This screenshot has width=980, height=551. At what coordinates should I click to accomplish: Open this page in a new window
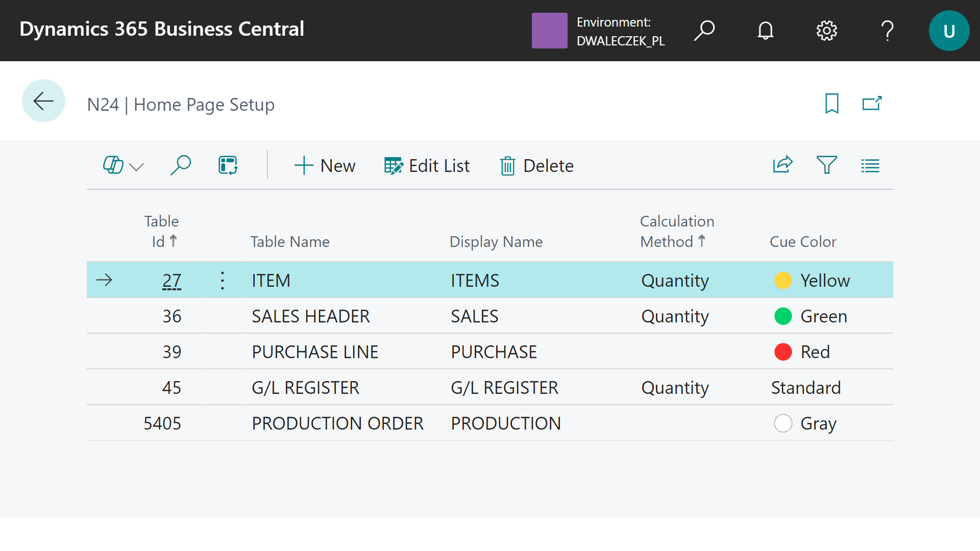coord(872,104)
